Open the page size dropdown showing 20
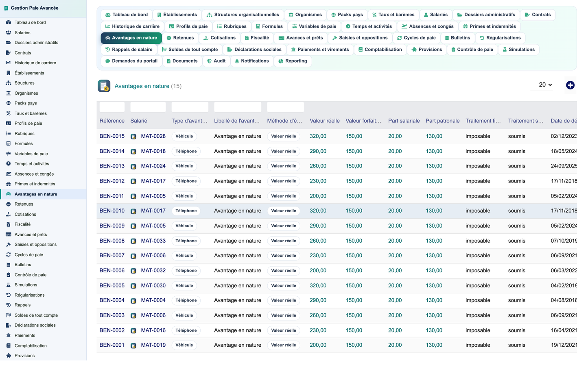Viewport: 588px width, 367px height. coord(542,85)
